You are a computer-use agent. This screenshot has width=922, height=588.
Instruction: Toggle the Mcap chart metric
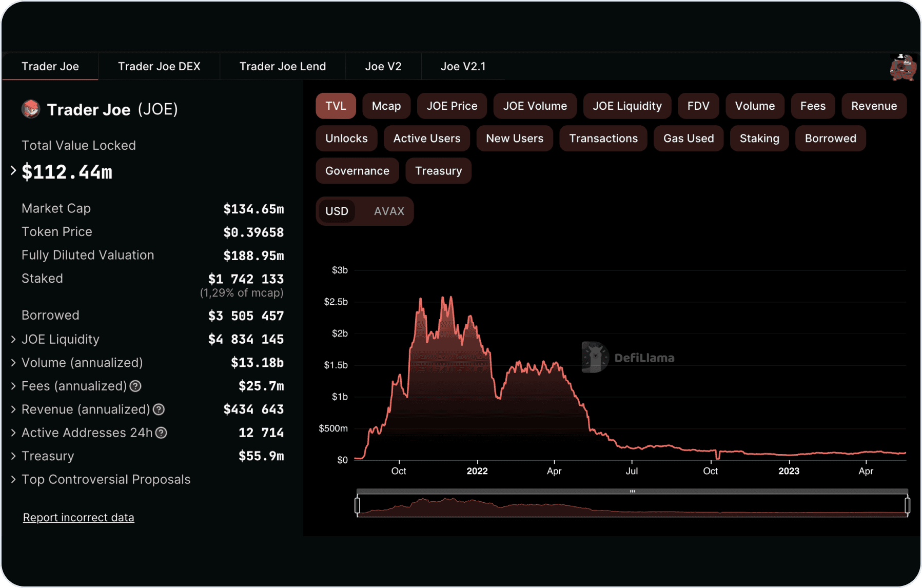(x=386, y=106)
